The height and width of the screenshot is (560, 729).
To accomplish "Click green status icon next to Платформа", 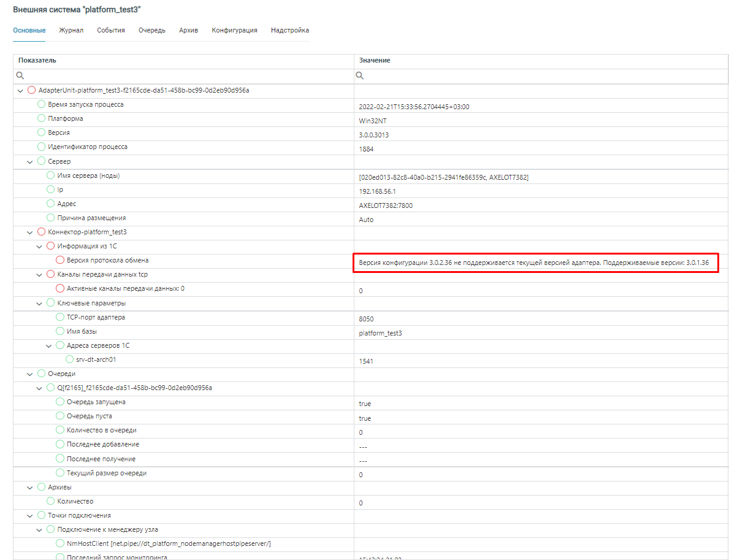I will [x=42, y=118].
